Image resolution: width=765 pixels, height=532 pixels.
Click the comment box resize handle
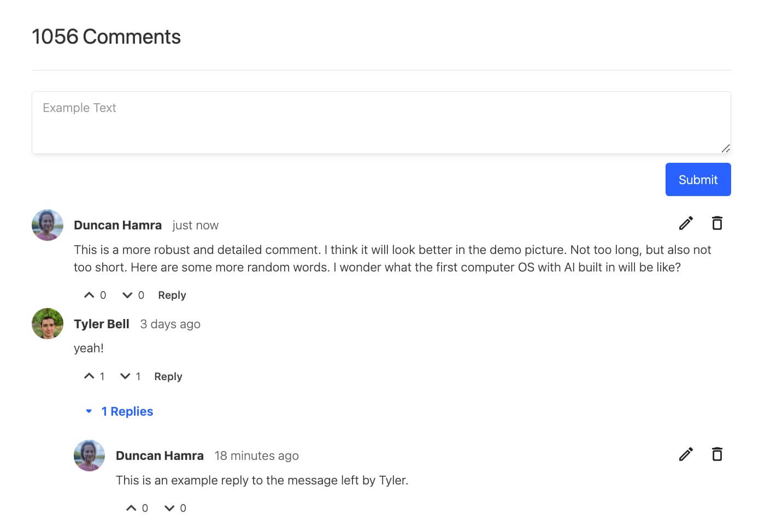(726, 149)
